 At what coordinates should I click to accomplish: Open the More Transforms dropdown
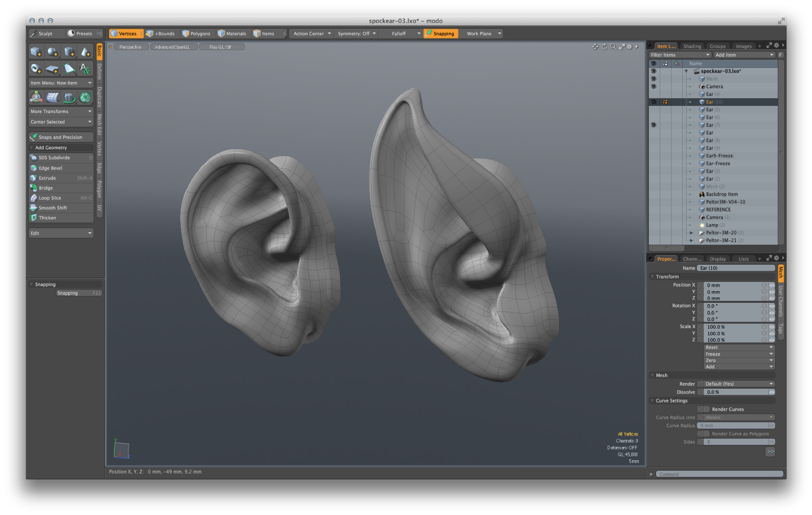(x=61, y=112)
